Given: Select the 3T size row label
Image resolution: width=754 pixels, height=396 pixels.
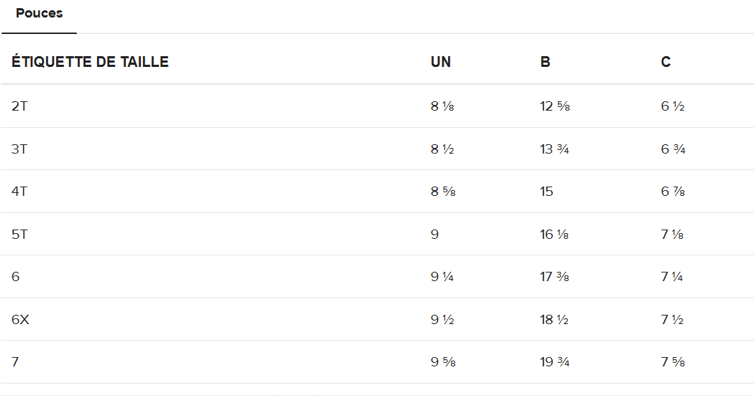Looking at the screenshot, I should point(19,149).
